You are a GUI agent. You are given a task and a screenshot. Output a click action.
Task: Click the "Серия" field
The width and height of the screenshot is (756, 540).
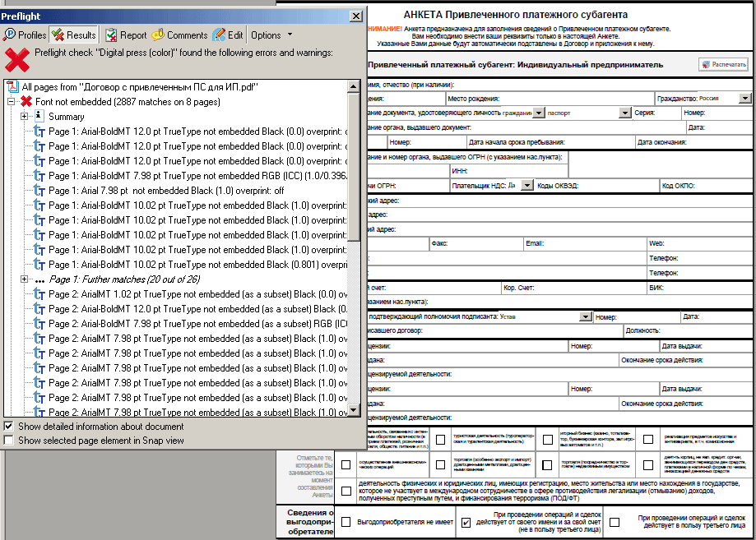tap(656, 113)
